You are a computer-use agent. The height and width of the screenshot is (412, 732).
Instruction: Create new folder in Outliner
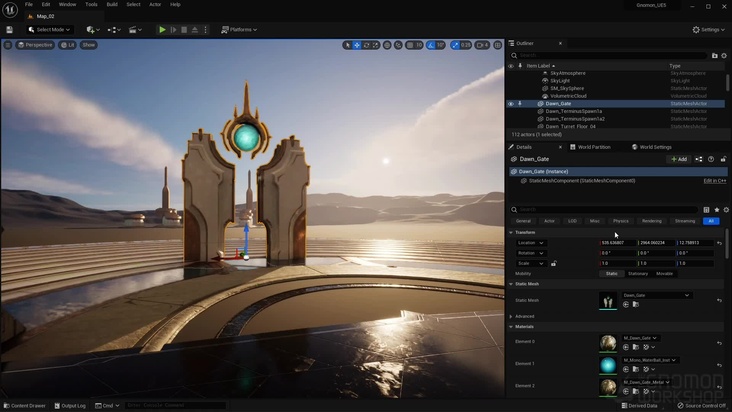[715, 56]
